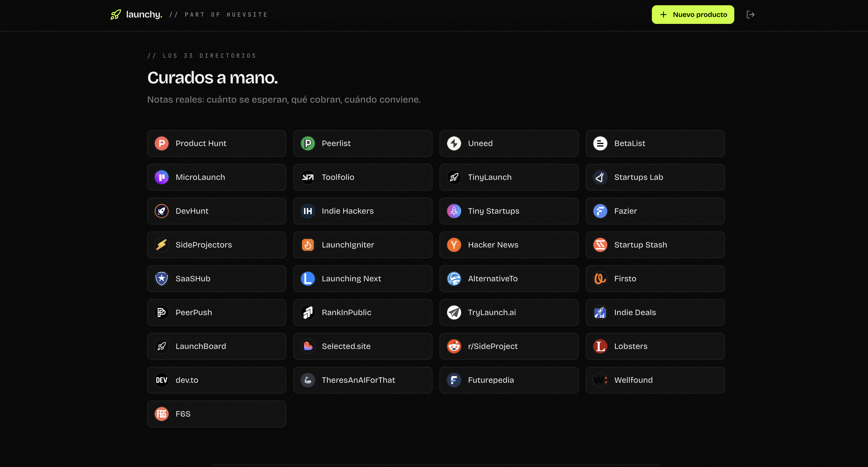Click the SideProjectors lightning icon
Image resolution: width=868 pixels, height=467 pixels.
pyautogui.click(x=162, y=245)
